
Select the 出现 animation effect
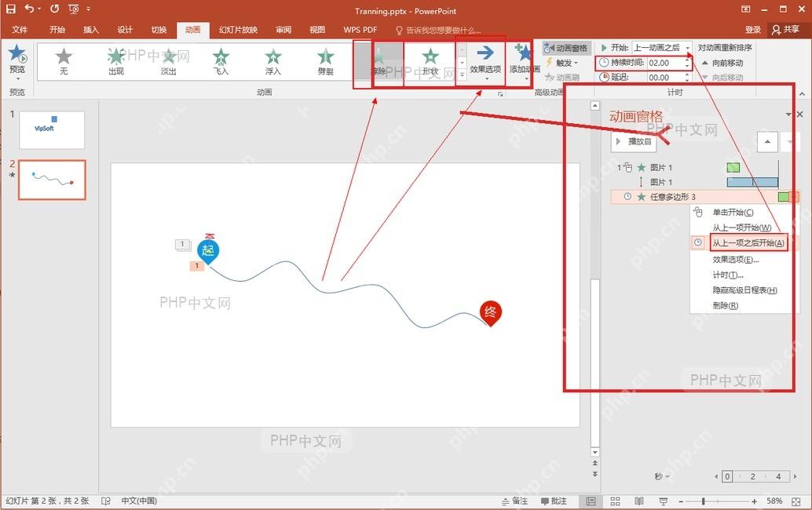coord(116,61)
